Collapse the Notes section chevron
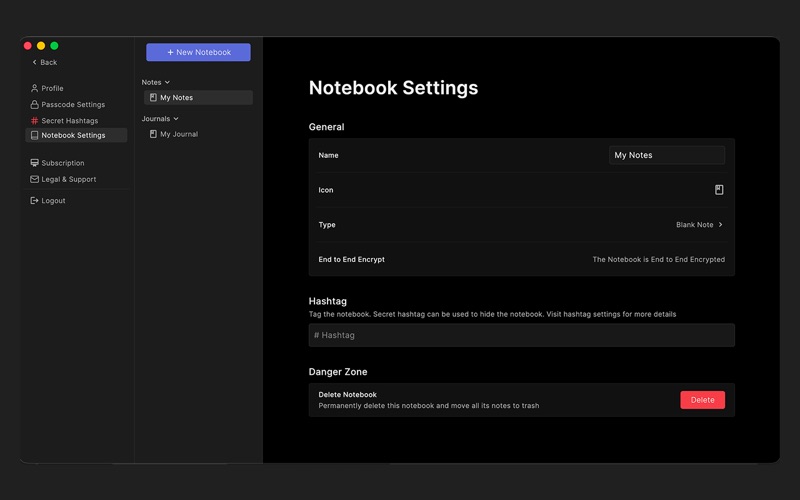800x500 pixels. pyautogui.click(x=167, y=82)
